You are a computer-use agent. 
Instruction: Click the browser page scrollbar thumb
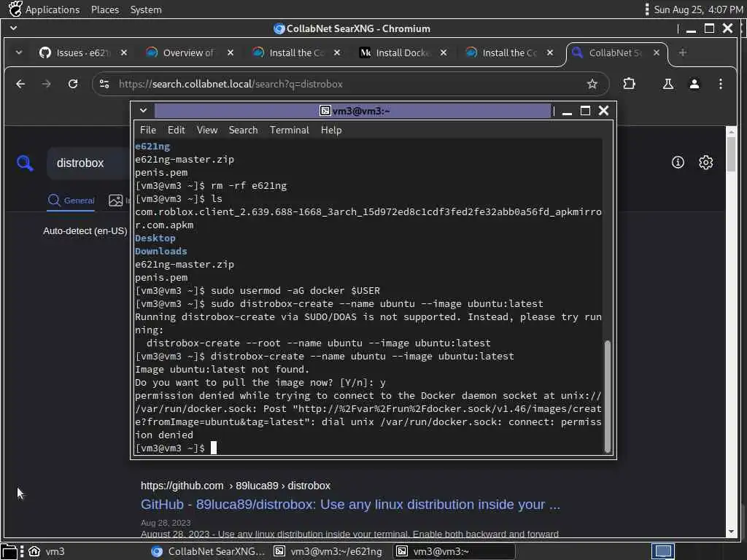731,153
